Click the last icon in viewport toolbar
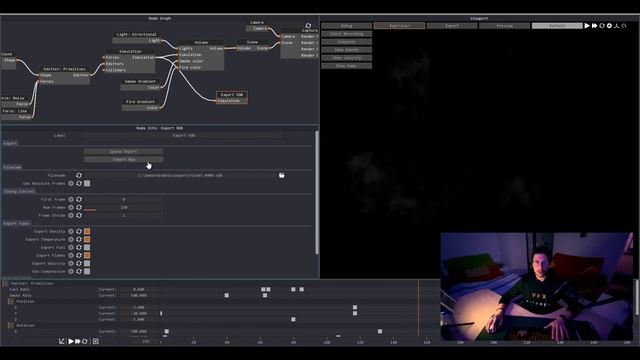Image resolution: width=640 pixels, height=360 pixels. point(624,26)
